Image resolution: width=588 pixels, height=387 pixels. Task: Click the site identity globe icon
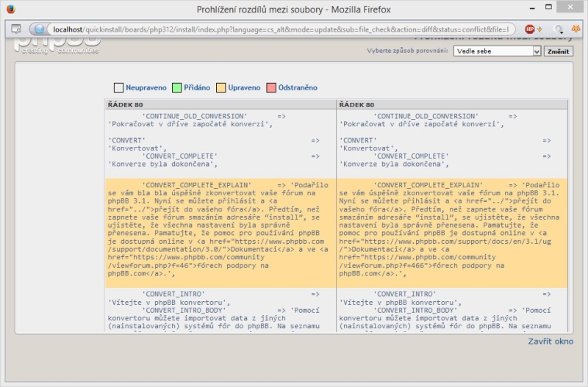coord(40,29)
